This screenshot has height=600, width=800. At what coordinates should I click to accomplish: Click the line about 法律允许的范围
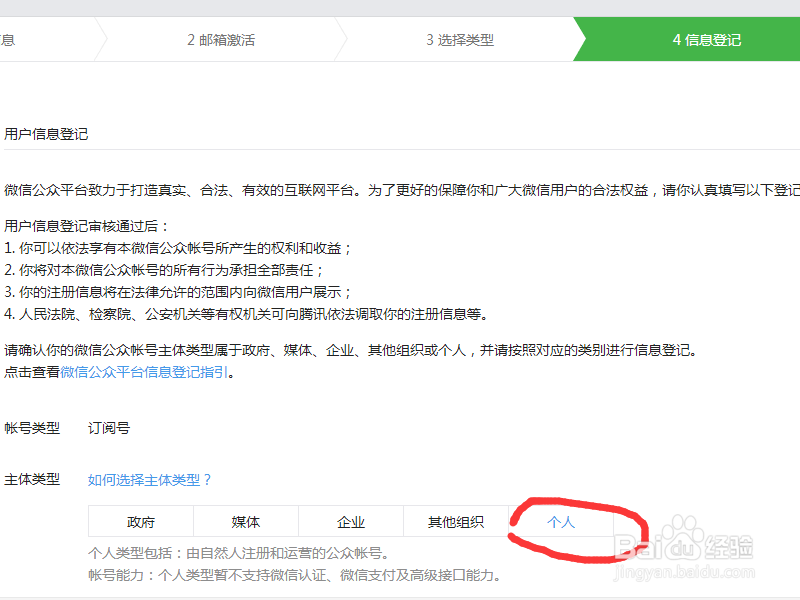(178, 292)
